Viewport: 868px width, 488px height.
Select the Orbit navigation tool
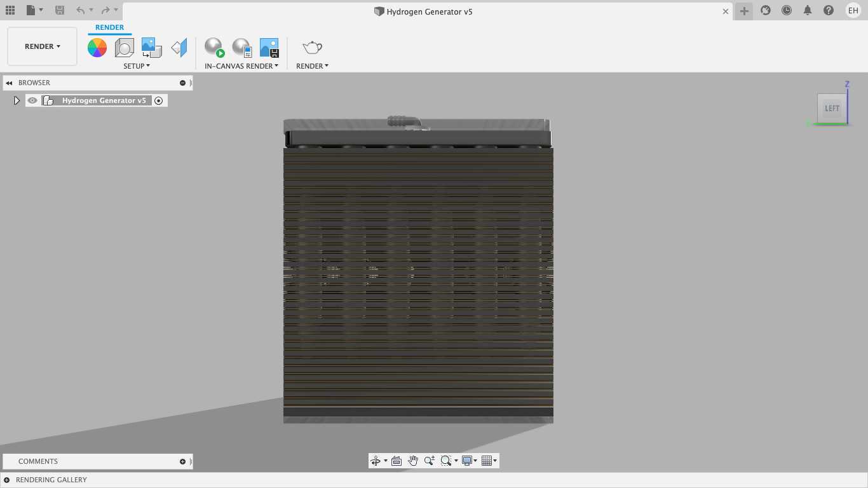pos(376,461)
